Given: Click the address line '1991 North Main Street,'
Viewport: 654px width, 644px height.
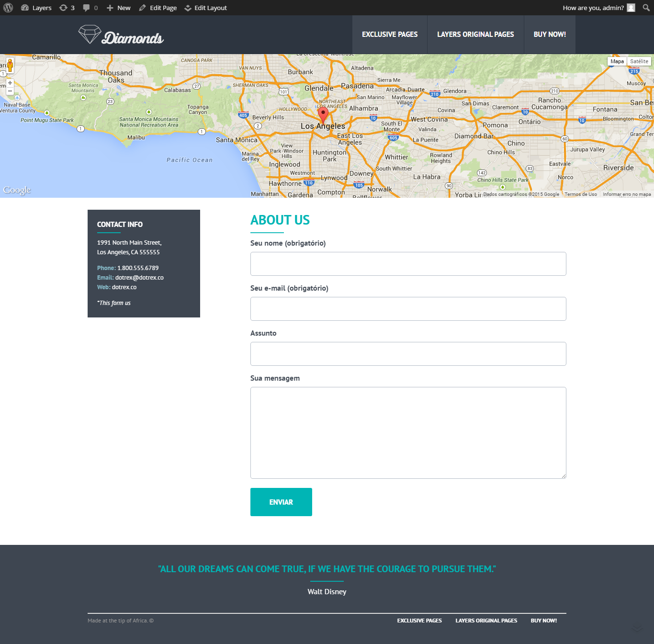Looking at the screenshot, I should pos(129,243).
